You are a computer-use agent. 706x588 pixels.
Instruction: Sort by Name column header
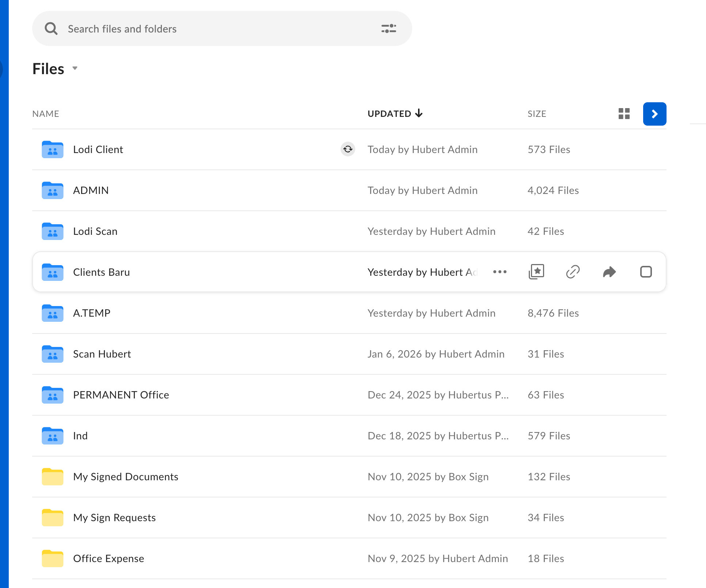(x=46, y=114)
